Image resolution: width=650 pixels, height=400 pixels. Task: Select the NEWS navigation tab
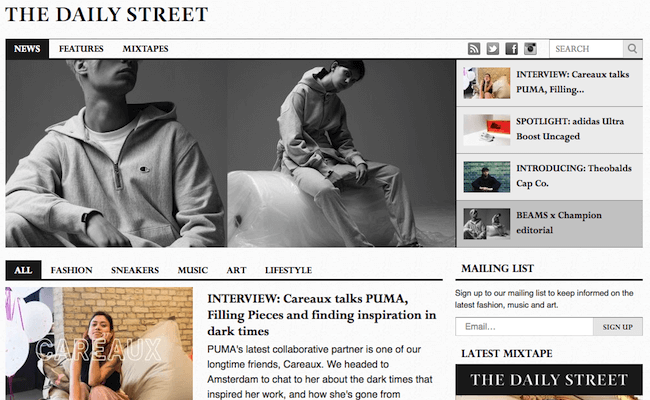coord(27,48)
